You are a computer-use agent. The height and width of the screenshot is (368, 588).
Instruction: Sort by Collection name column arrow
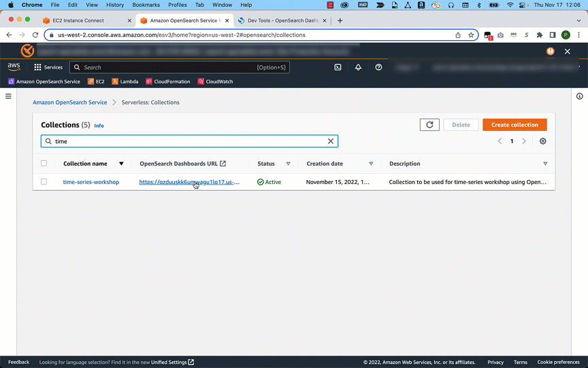click(121, 164)
